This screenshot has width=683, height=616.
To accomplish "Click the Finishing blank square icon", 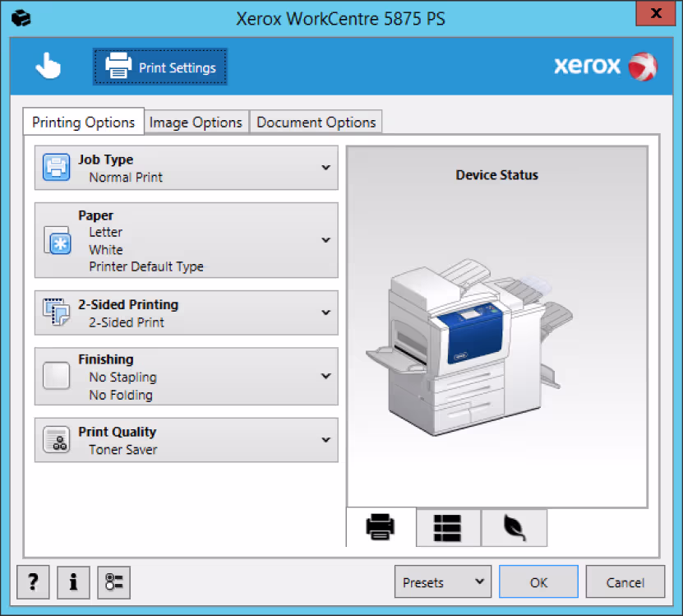I will click(56, 375).
